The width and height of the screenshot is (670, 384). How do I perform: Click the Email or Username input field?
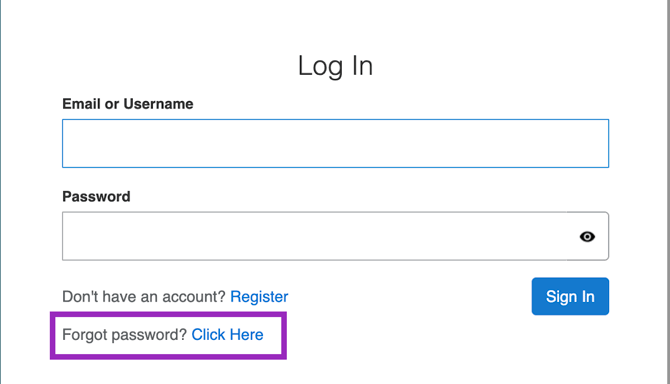coord(335,143)
